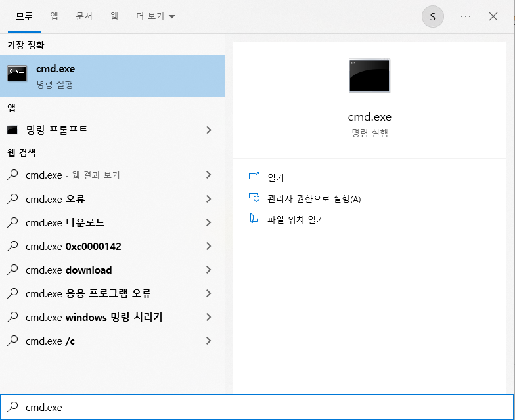515x420 pixels.
Task: Click magnifier icon beside cmd.exe /c
Action: 12,341
